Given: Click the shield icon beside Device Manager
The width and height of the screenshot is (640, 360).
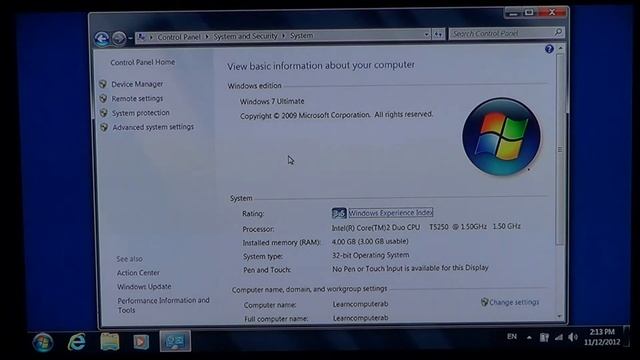Looking at the screenshot, I should [x=103, y=84].
